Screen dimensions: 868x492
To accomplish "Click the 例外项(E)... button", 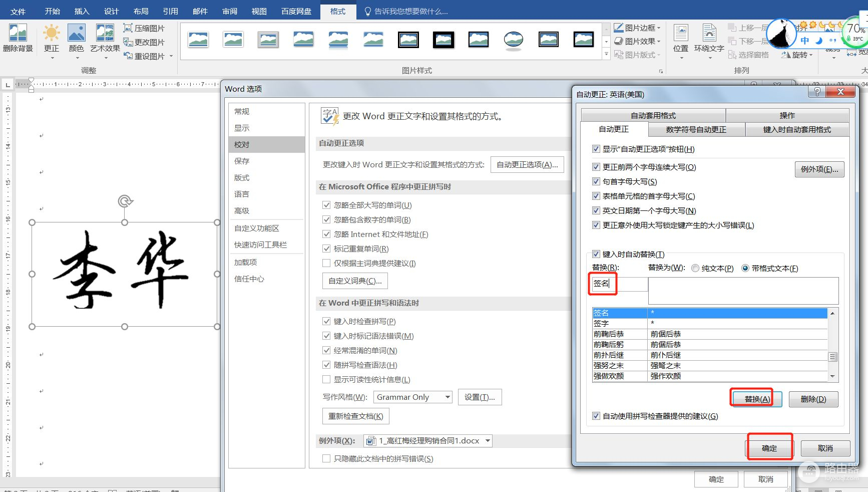I will click(819, 169).
